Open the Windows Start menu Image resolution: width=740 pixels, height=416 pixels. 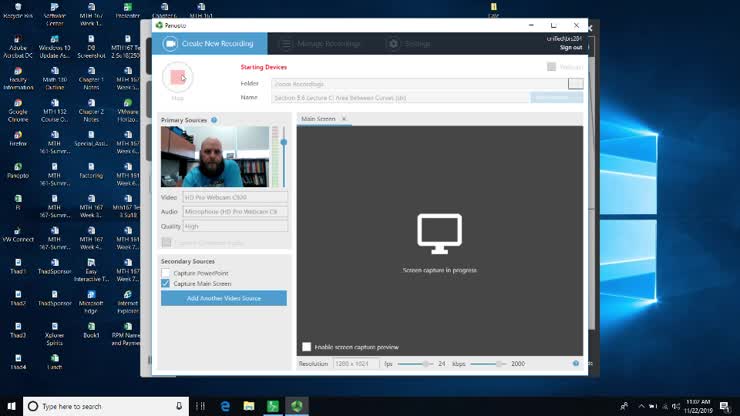point(10,406)
